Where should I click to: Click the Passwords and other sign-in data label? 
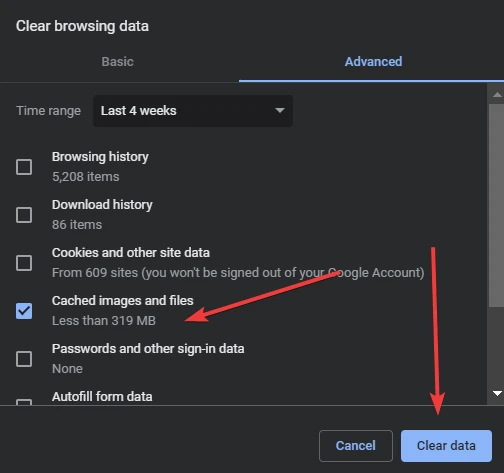148,349
